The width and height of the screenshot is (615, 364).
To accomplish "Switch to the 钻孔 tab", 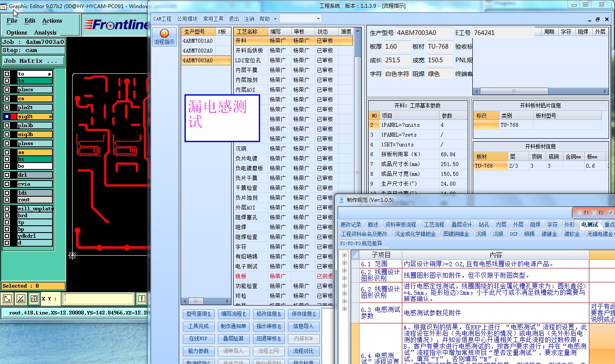I will [x=484, y=224].
